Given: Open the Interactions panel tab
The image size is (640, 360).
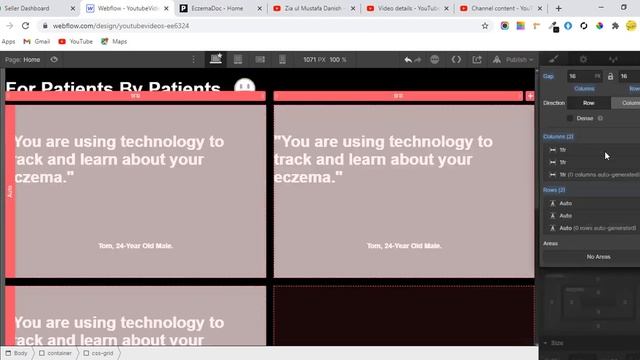Looking at the screenshot, I should [613, 59].
